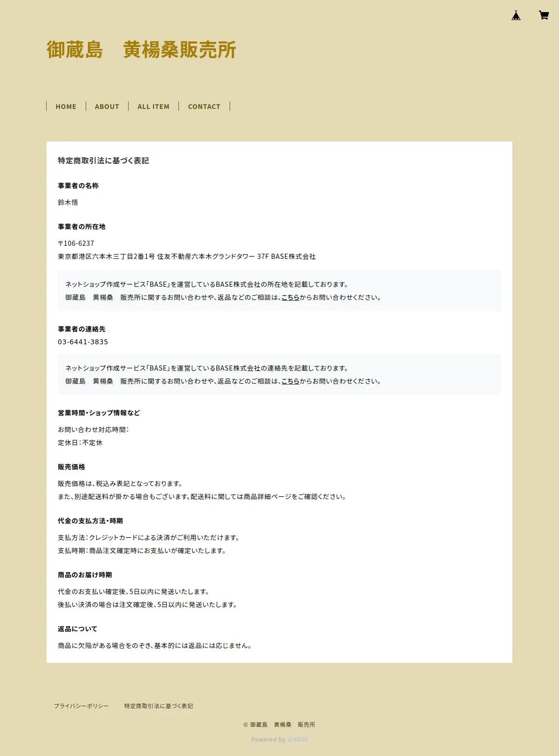559x756 pixels.
Task: Click the 営業時間・ショップ情報など heading
Action: click(99, 413)
